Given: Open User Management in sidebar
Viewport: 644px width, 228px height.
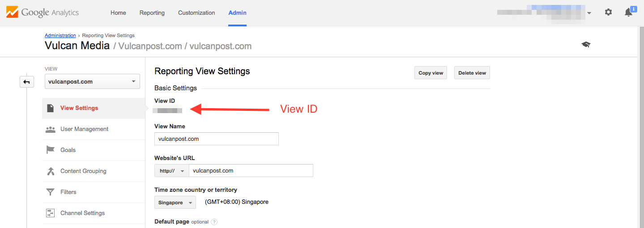Looking at the screenshot, I should click(94, 129).
